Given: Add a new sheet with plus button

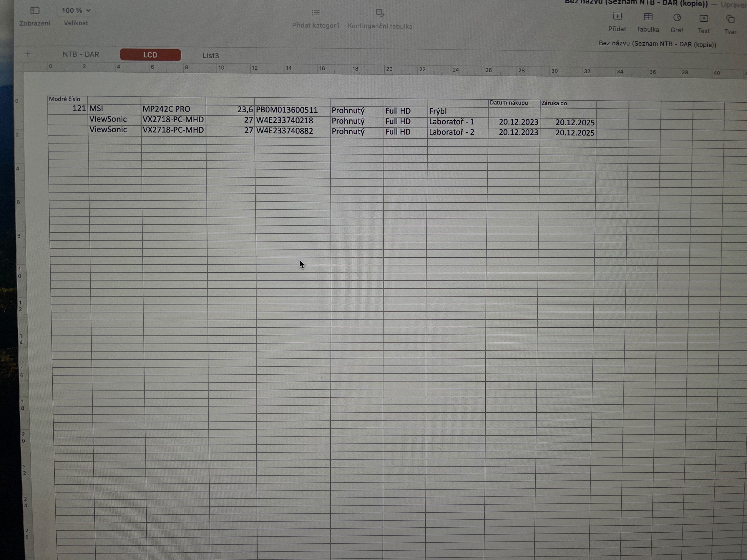Looking at the screenshot, I should [x=28, y=54].
